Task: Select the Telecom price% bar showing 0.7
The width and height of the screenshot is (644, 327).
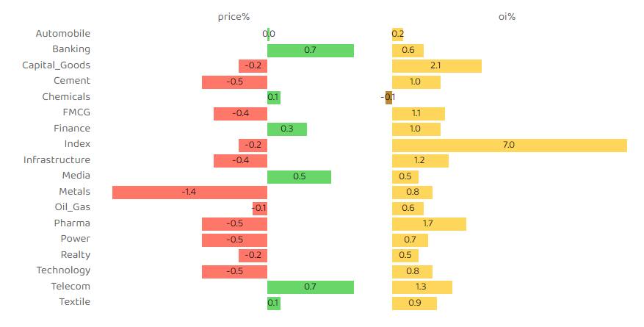Action: click(x=310, y=287)
